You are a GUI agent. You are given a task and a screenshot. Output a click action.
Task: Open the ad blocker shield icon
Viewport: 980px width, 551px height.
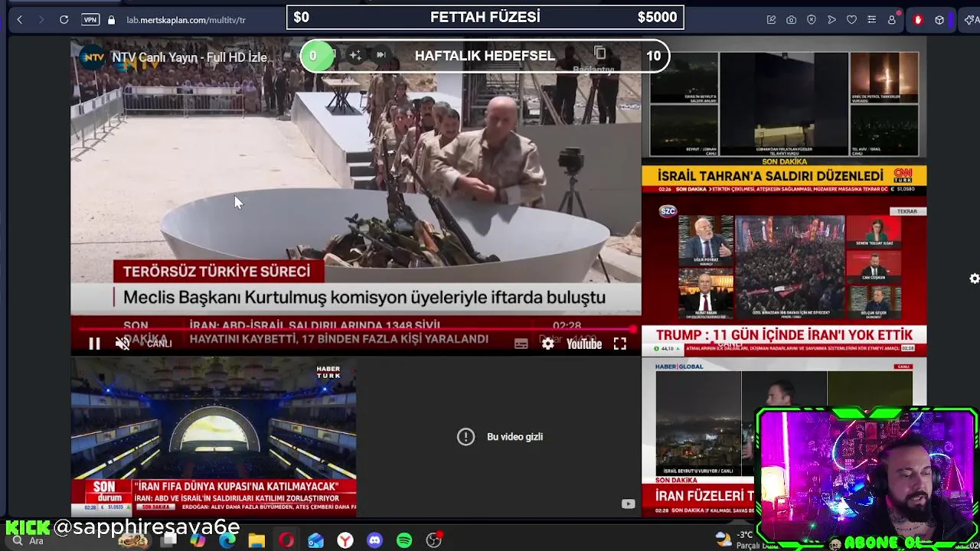tap(812, 20)
